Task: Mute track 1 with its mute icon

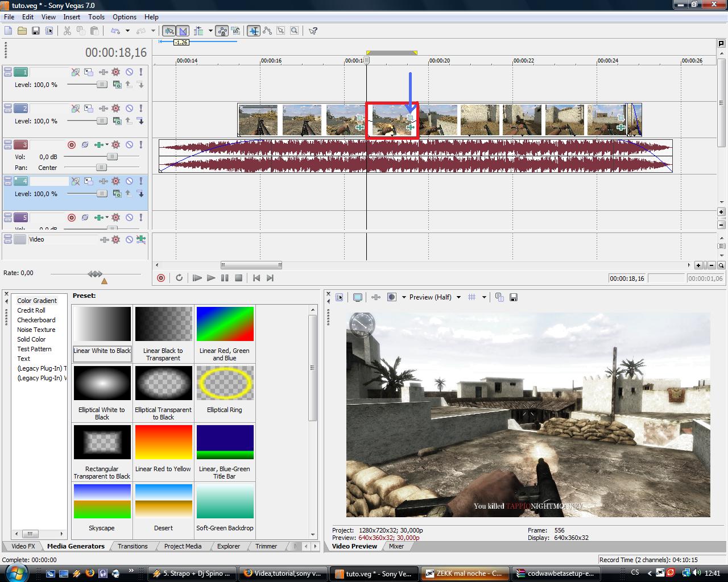Action: click(x=129, y=72)
